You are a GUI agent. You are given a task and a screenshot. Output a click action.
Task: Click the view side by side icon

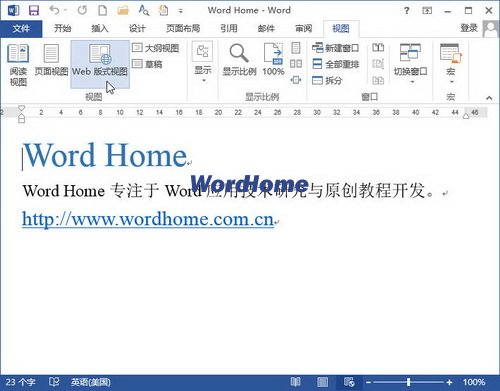(x=378, y=48)
